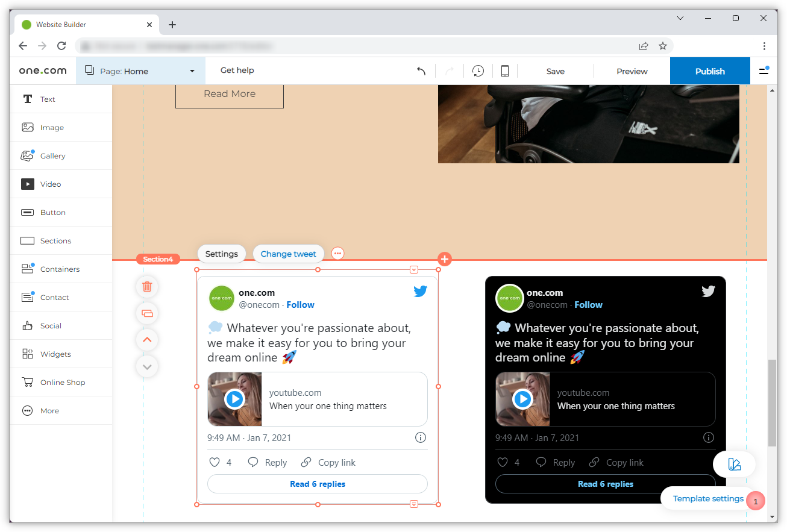This screenshot has width=787, height=532.
Task: Open the Button component in sidebar
Action: point(61,213)
